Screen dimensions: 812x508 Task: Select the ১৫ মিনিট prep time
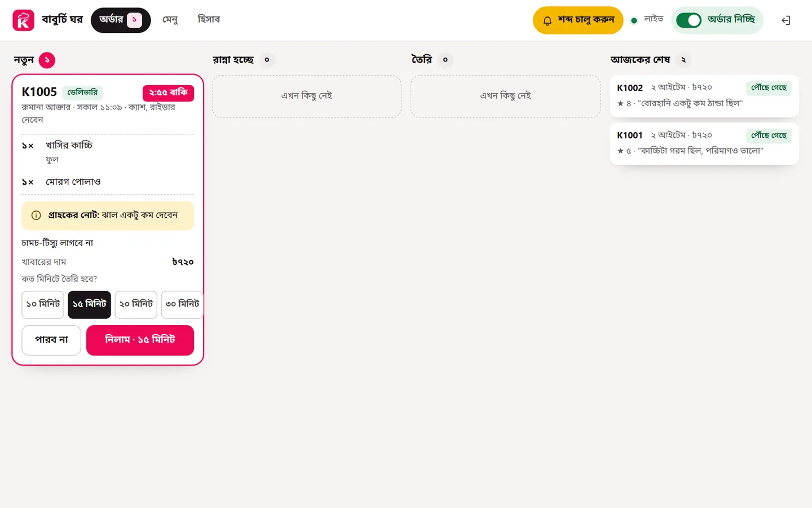[x=89, y=304]
